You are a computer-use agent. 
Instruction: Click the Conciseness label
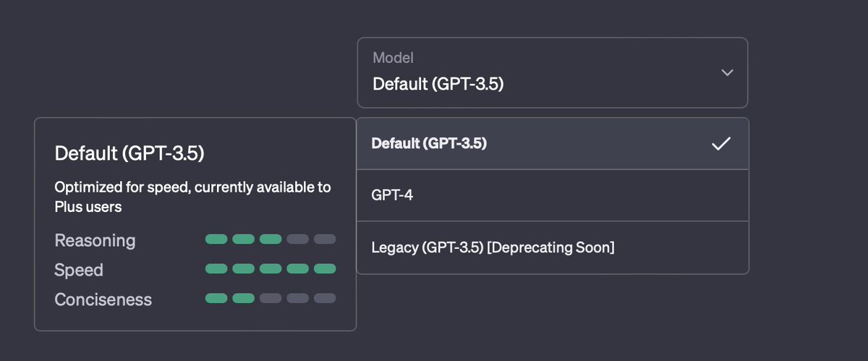[x=103, y=300]
